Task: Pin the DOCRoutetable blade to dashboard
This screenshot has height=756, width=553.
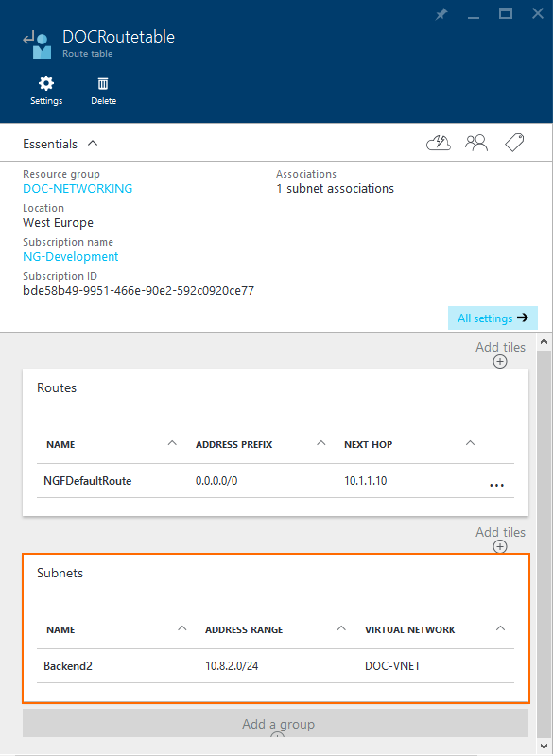Action: click(441, 13)
